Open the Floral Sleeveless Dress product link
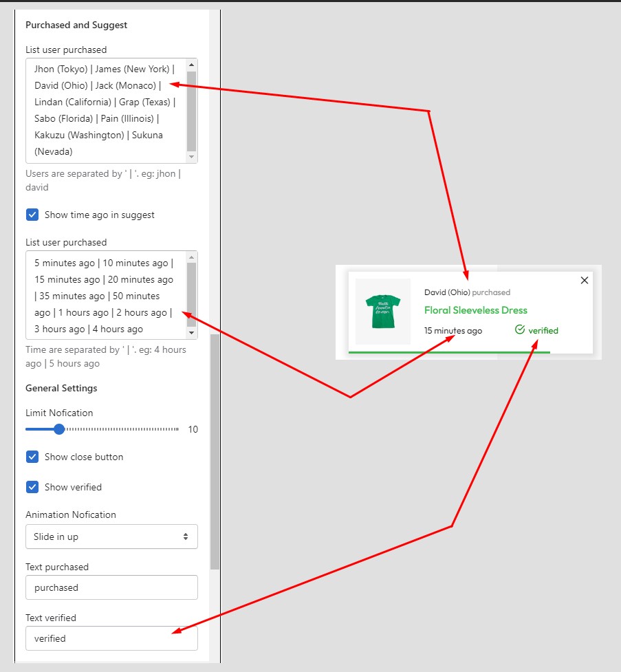Image resolution: width=621 pixels, height=672 pixels. (x=476, y=310)
